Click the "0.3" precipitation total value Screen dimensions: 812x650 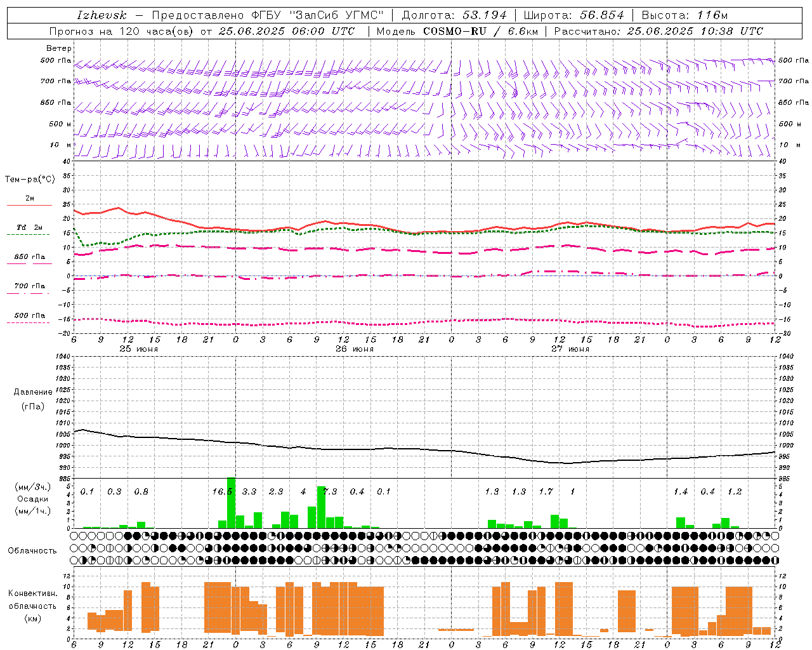click(x=114, y=492)
